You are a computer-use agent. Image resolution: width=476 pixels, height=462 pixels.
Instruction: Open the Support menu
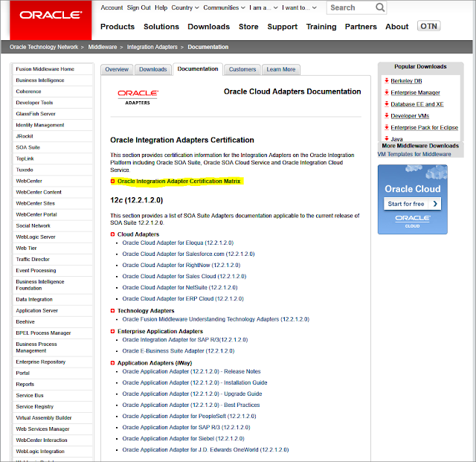click(283, 27)
